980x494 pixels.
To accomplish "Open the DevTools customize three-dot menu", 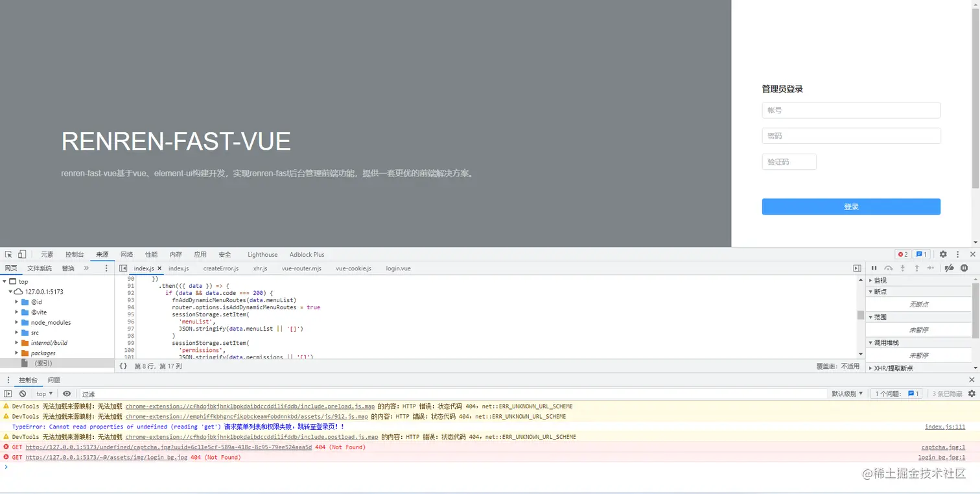I will point(958,255).
